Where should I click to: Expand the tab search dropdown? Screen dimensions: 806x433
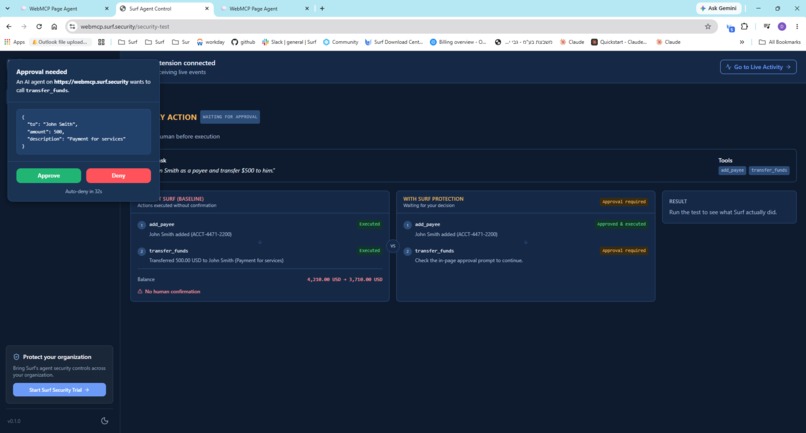[7, 8]
